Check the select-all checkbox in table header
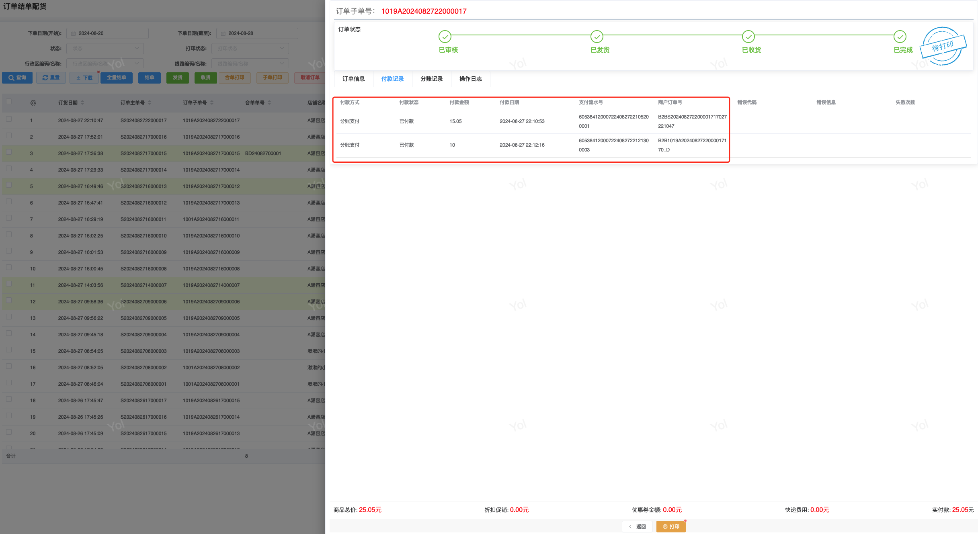This screenshot has height=534, width=980. click(9, 102)
